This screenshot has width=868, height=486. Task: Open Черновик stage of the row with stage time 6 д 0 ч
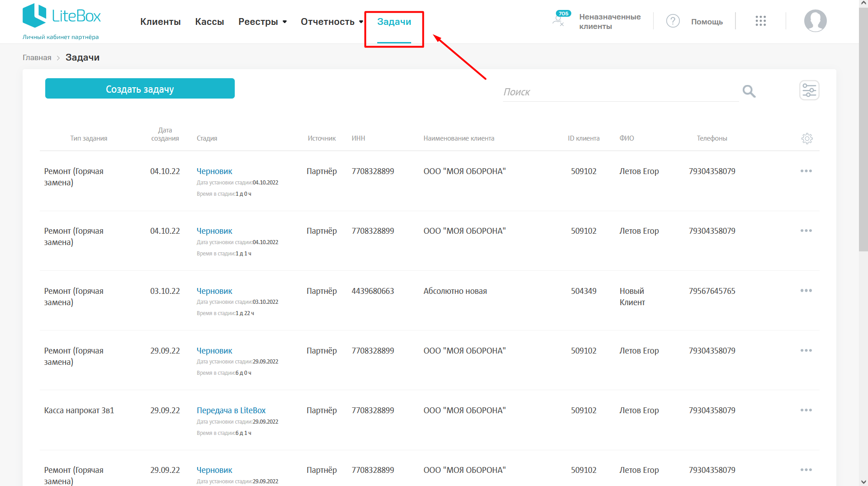[214, 351]
